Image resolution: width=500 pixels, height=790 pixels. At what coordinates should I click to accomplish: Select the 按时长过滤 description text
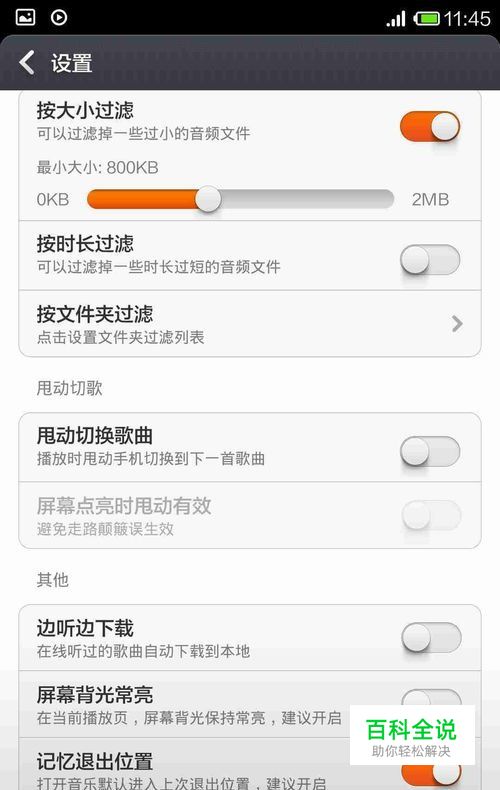point(158,267)
